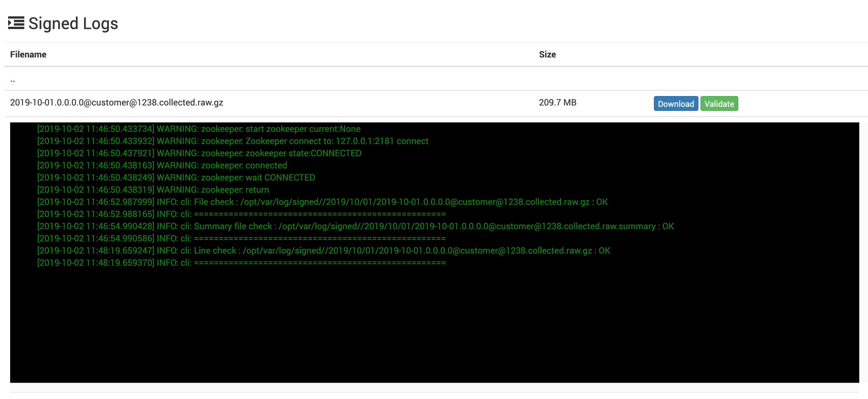Click the 'Summary file check' log line
Screen dimensions: 868x399
[356, 226]
